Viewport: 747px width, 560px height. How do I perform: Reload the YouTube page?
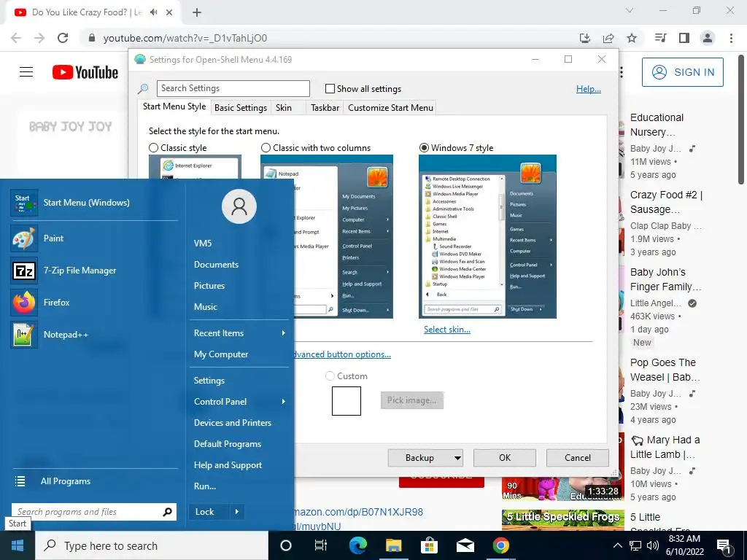63,38
